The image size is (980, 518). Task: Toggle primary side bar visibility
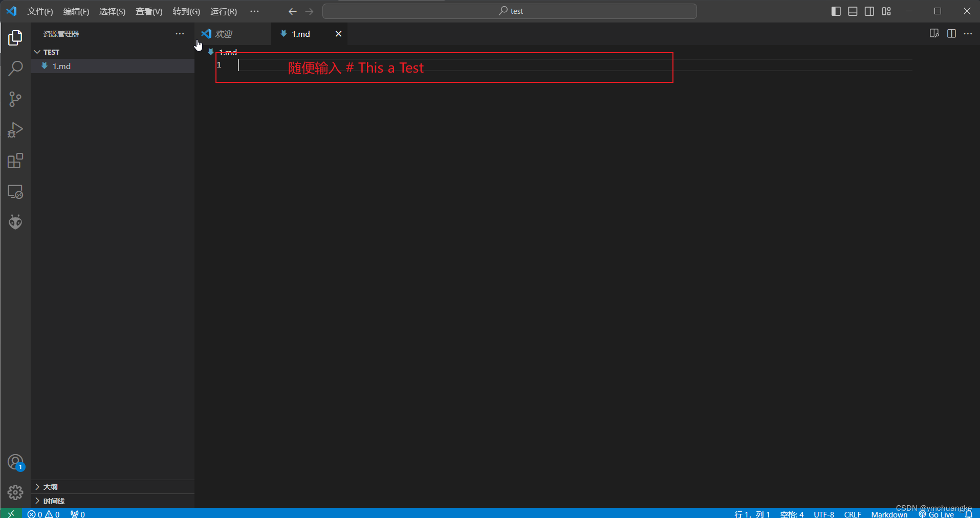pyautogui.click(x=836, y=11)
